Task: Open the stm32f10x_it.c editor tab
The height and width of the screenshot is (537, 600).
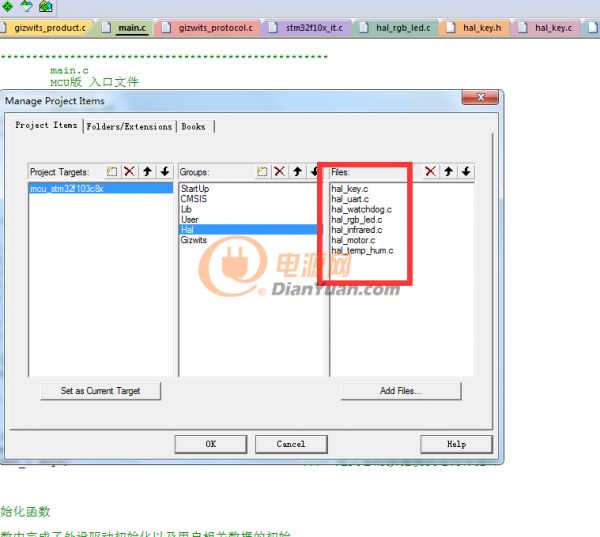Action: [308, 28]
